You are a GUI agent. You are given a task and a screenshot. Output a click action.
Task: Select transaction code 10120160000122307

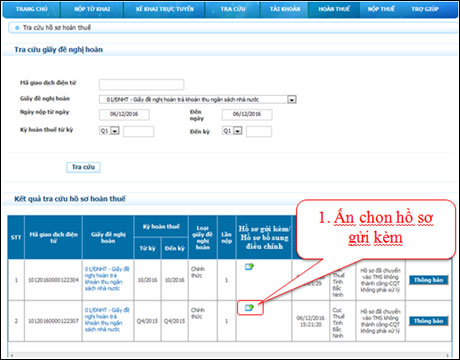(x=53, y=321)
